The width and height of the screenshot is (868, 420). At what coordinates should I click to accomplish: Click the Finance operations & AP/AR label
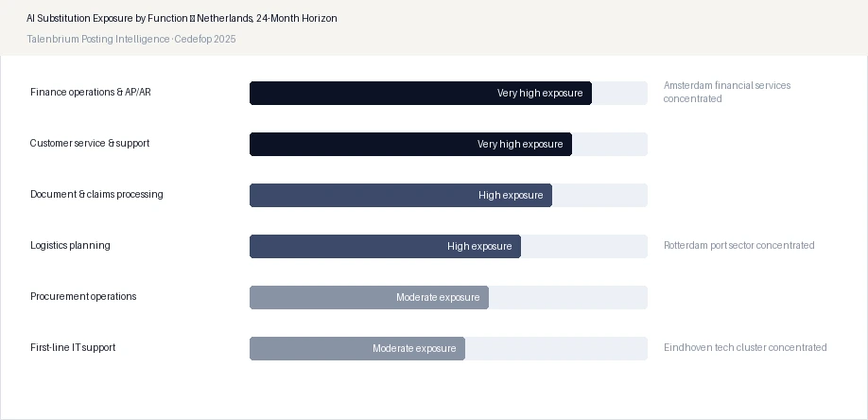pos(90,92)
